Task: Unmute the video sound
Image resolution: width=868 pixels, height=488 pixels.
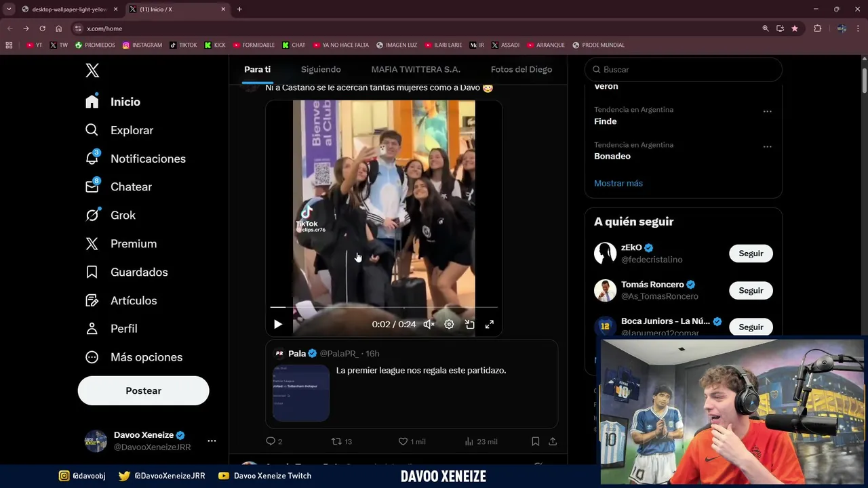Action: tap(429, 325)
